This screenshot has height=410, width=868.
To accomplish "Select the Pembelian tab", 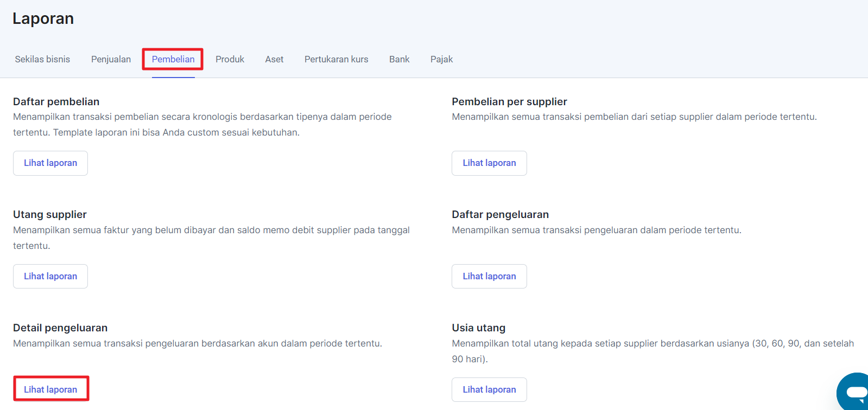I will (x=173, y=59).
